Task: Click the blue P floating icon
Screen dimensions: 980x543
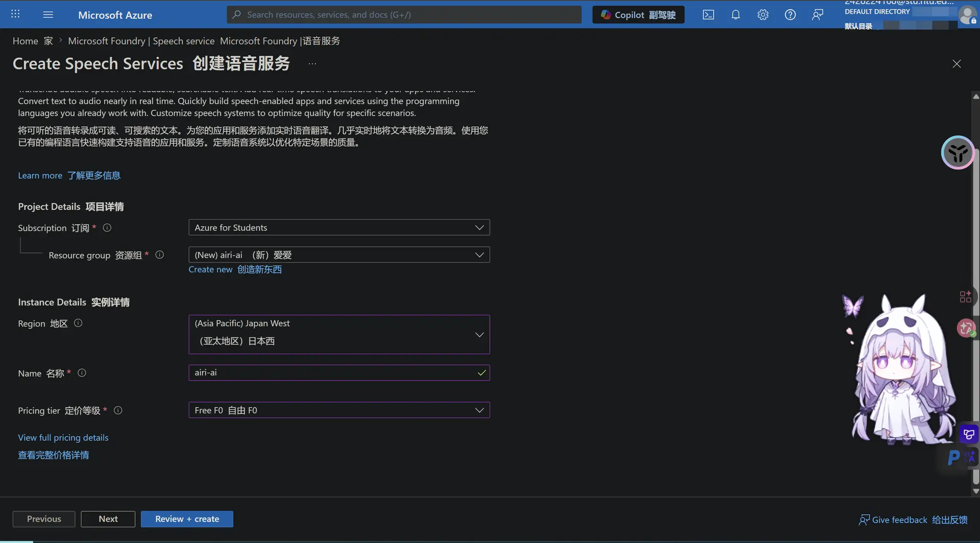Action: point(953,457)
